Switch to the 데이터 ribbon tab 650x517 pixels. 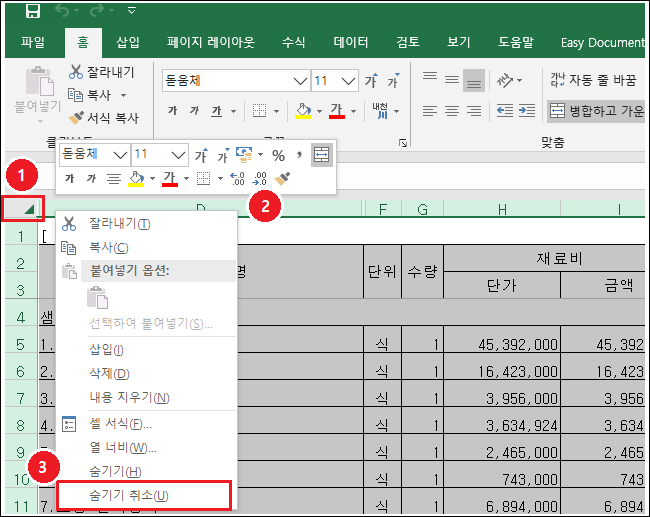point(351,42)
